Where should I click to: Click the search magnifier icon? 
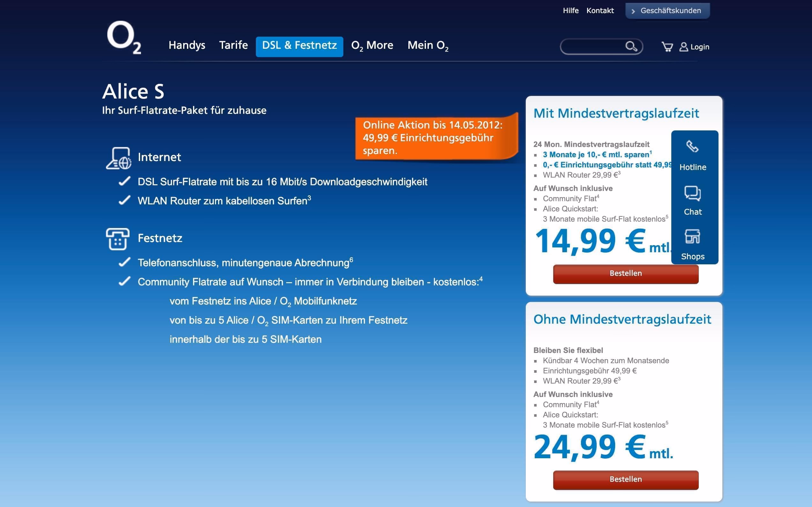click(631, 46)
